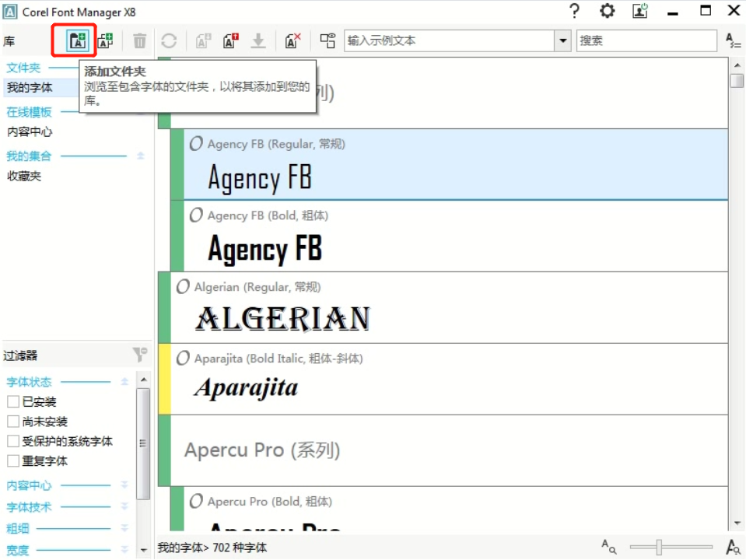The width and height of the screenshot is (746, 560).
Task: Check the 尚未安装 filter checkbox
Action: [13, 422]
